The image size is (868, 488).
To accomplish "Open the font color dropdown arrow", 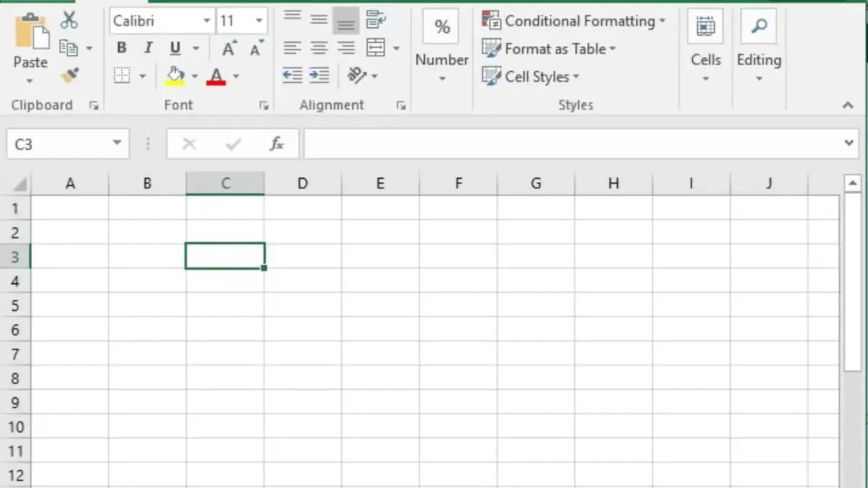I will (x=235, y=76).
